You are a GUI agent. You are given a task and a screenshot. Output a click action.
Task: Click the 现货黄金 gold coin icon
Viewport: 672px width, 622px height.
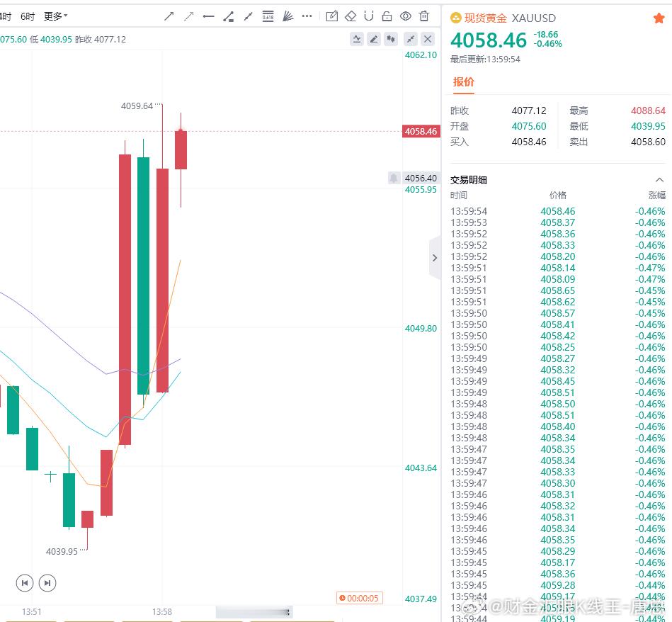point(455,18)
